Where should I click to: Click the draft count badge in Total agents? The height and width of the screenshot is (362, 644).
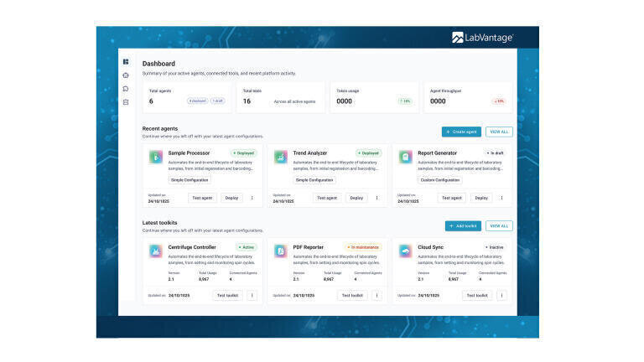(x=218, y=101)
